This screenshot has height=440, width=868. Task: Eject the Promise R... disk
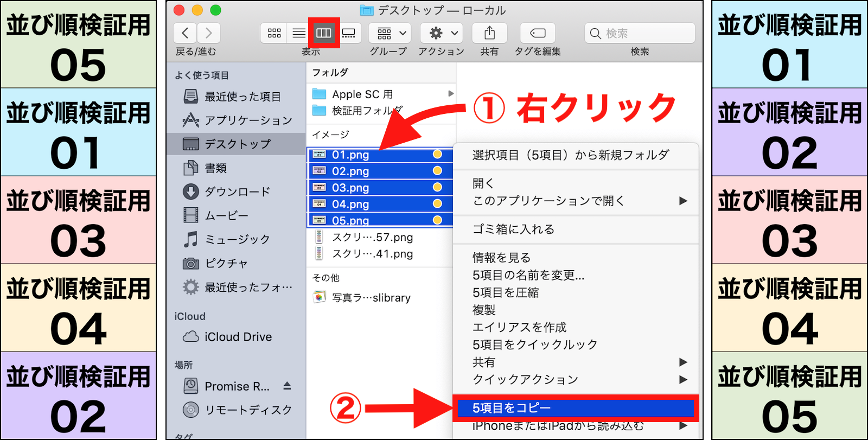coord(287,386)
